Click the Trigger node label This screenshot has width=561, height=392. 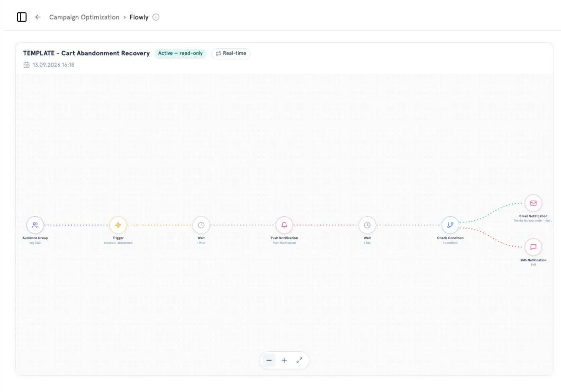pyautogui.click(x=118, y=238)
